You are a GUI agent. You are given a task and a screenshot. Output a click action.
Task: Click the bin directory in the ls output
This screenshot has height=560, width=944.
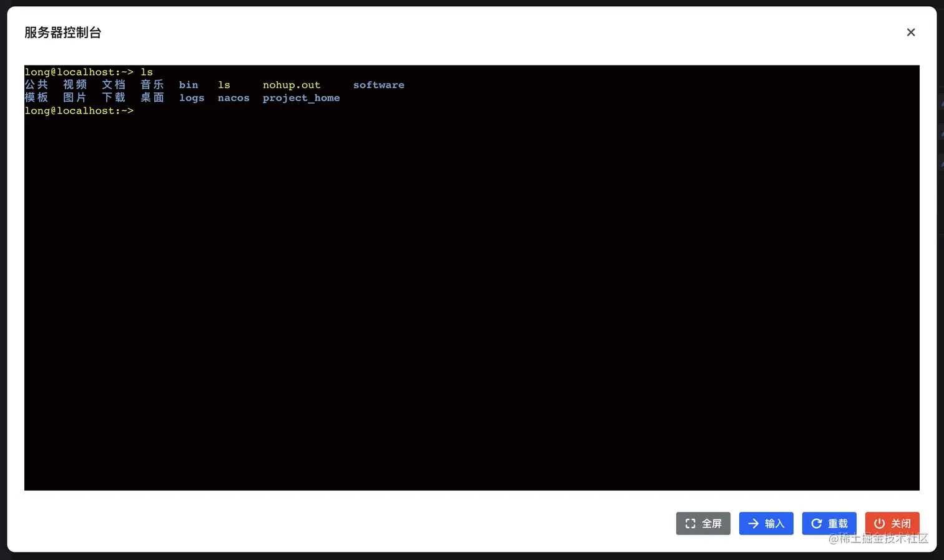point(188,84)
